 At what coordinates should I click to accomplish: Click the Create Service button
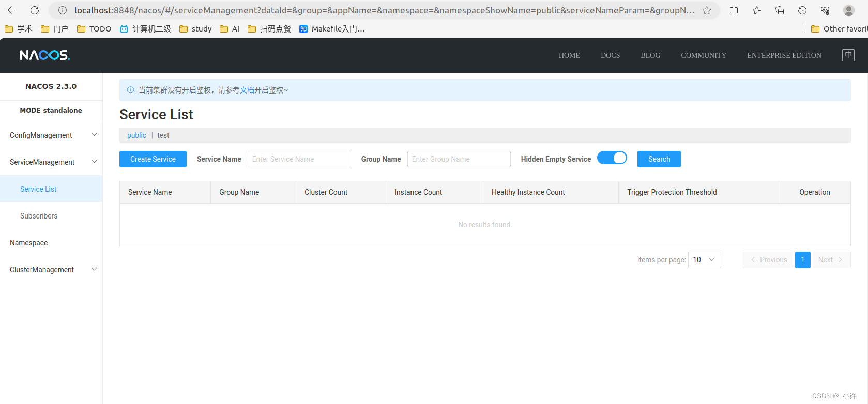coord(153,159)
